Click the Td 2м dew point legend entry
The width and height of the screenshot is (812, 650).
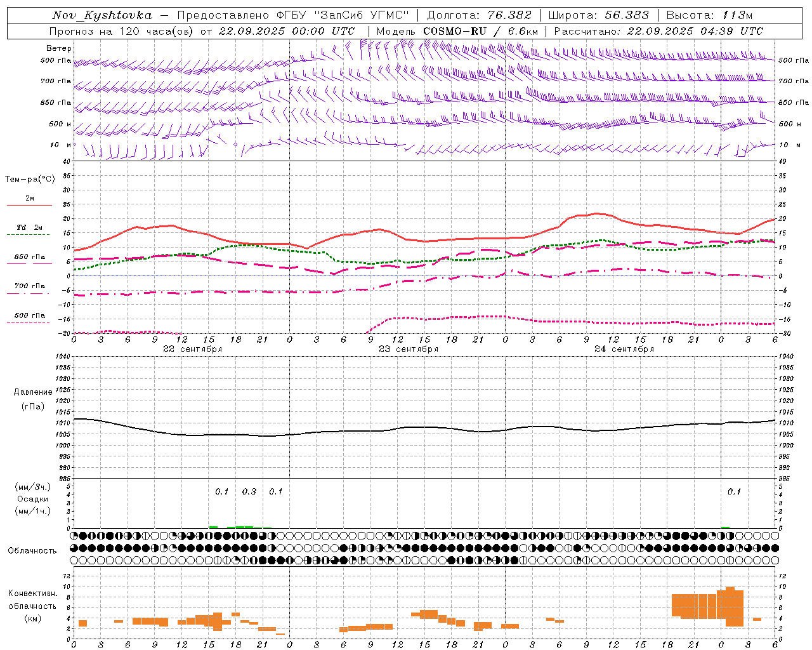(x=29, y=227)
